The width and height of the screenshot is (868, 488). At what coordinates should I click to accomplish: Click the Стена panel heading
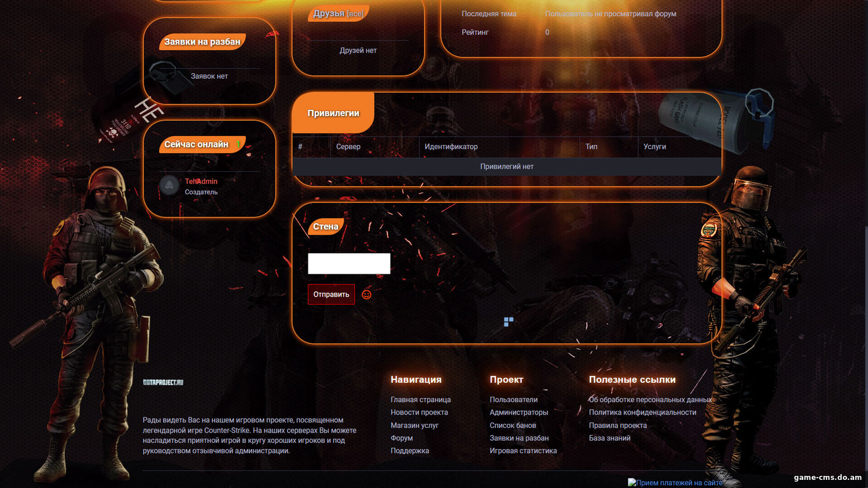tap(326, 227)
